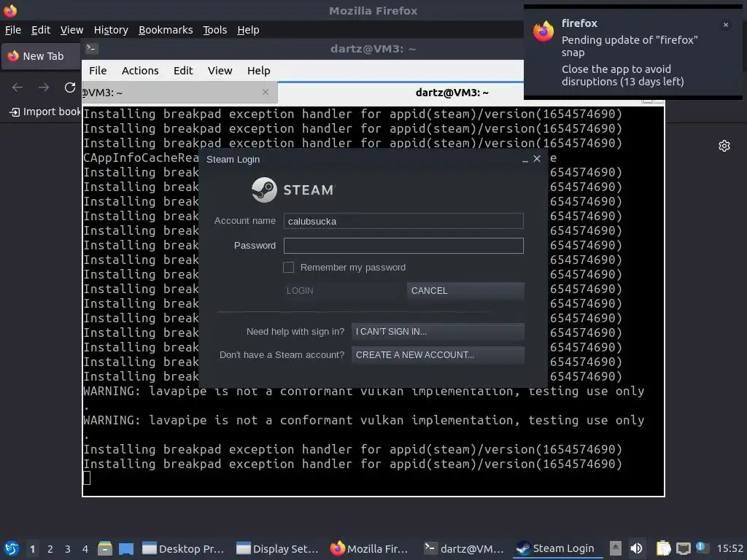The height and width of the screenshot is (560, 747).
Task: Open Firefox File menu
Action: tap(13, 30)
